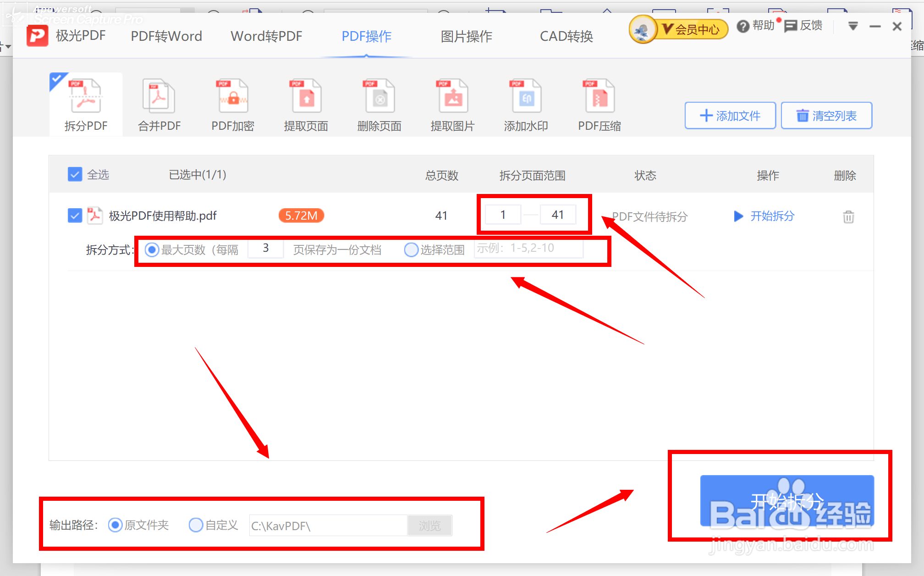Switch to PDF操作 tab
This screenshot has height=576, width=924.
366,36
